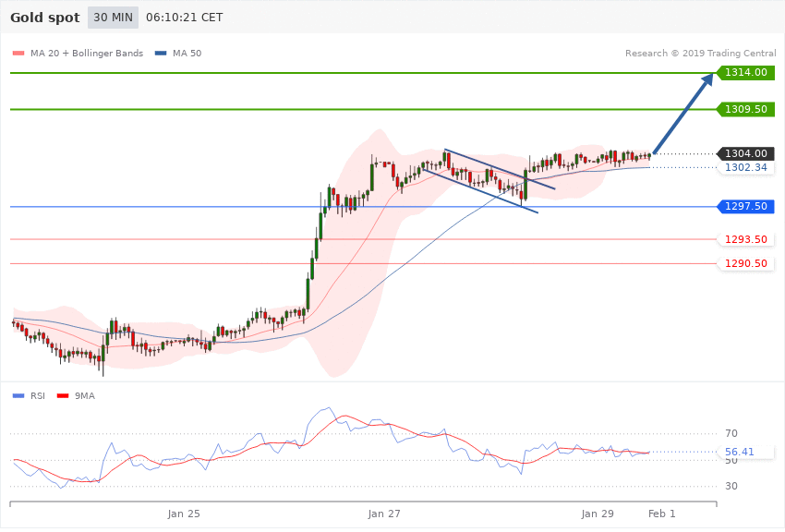Click the MA 20 + Bollinger Bands legend label

[87, 53]
